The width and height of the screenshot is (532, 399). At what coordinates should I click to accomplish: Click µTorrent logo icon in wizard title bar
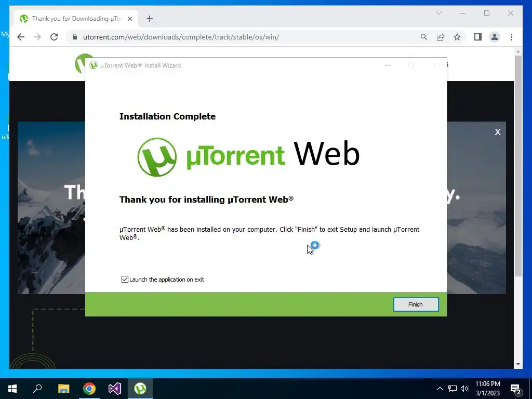94,65
